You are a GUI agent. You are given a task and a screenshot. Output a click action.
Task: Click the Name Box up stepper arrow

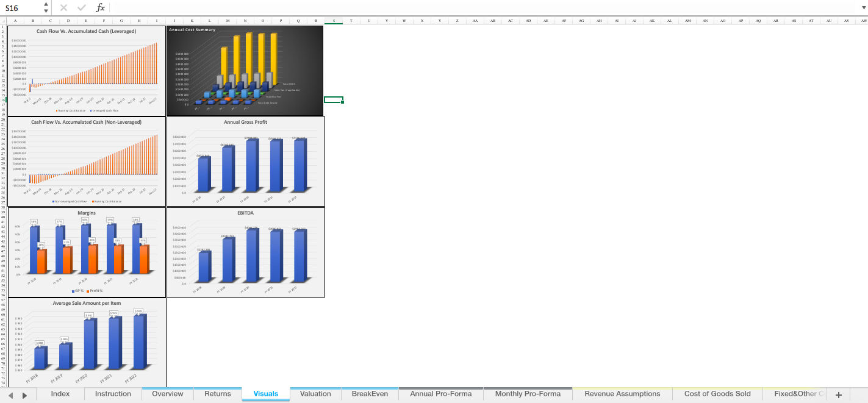[45, 5]
